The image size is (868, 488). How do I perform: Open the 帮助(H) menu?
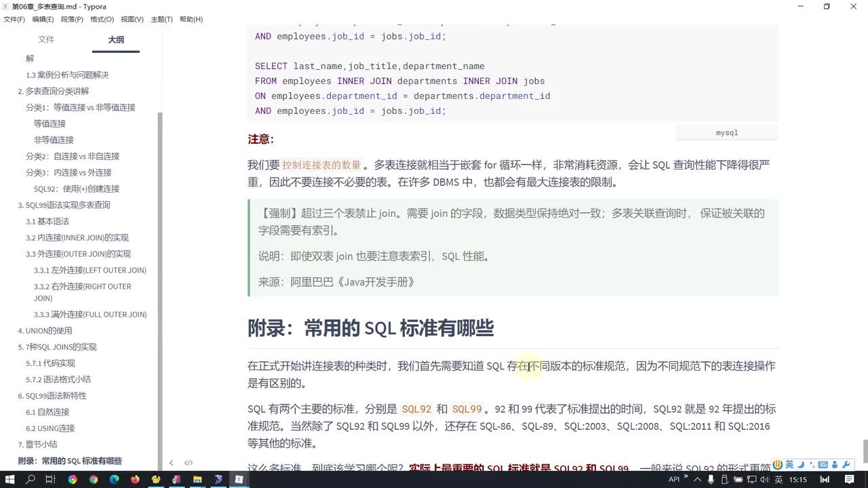tap(191, 19)
